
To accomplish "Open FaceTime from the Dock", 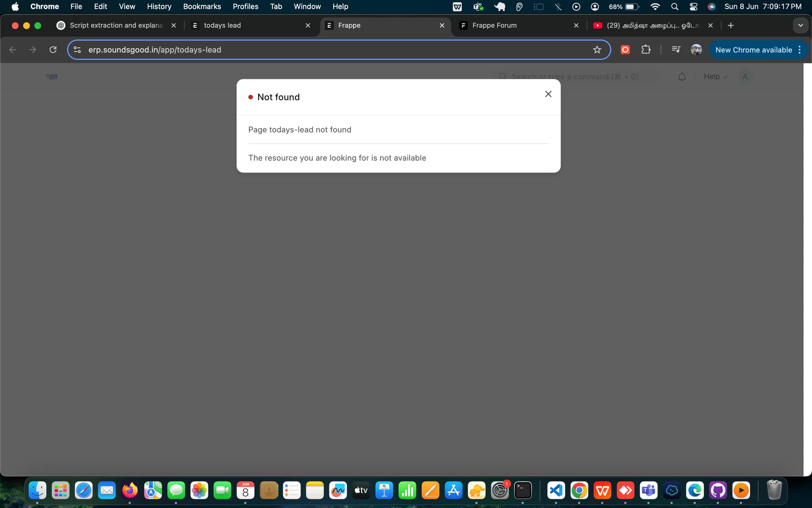I will point(222,491).
